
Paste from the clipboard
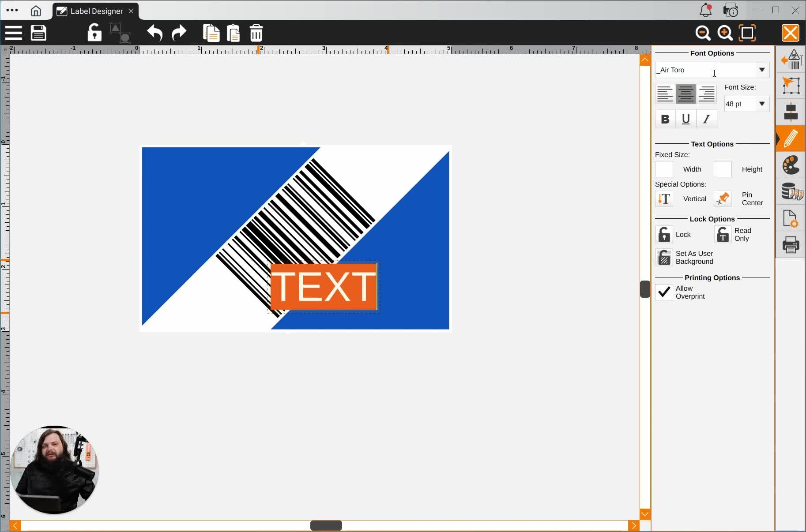234,33
